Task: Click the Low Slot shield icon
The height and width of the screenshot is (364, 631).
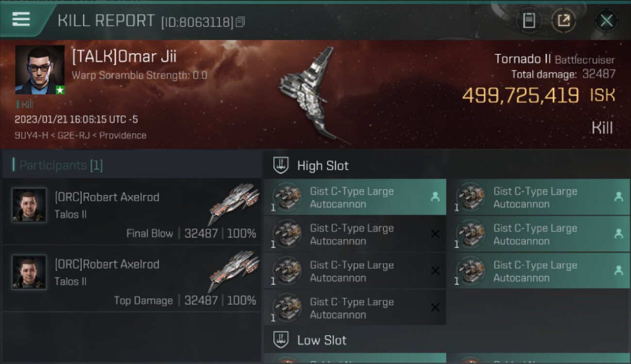Action: (281, 340)
